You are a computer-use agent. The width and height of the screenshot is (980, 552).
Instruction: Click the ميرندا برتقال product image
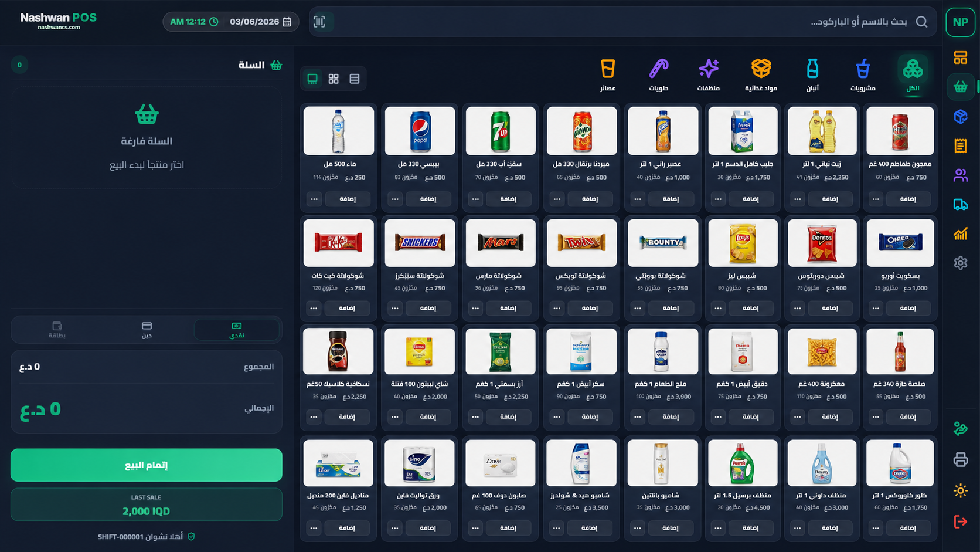click(x=581, y=131)
